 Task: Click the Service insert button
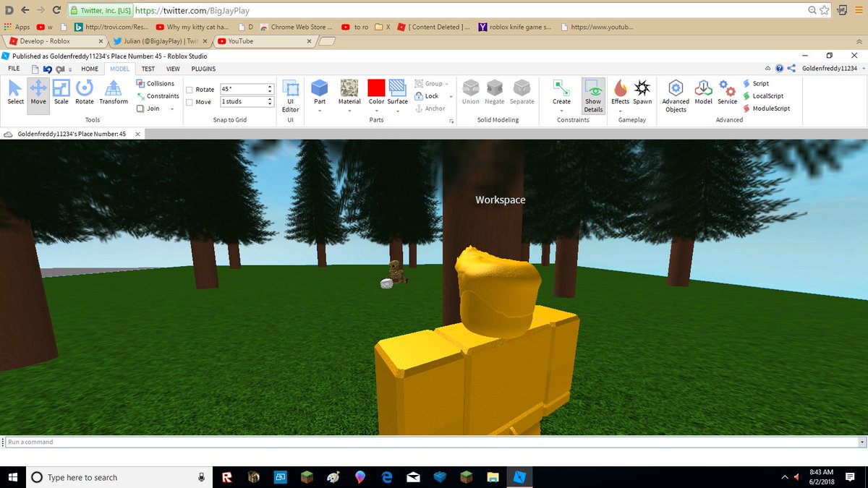click(x=728, y=93)
